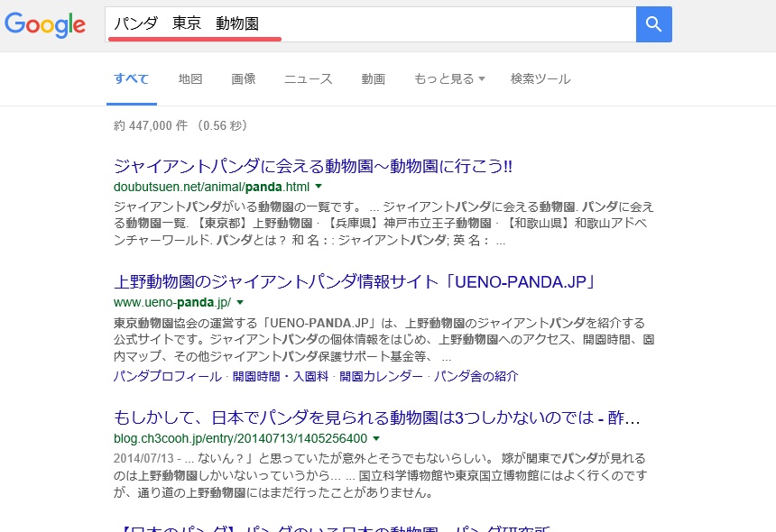Open result ジャイアントパンダに会える動物園～動物園に行こう!!
776x532 pixels.
pos(313,166)
